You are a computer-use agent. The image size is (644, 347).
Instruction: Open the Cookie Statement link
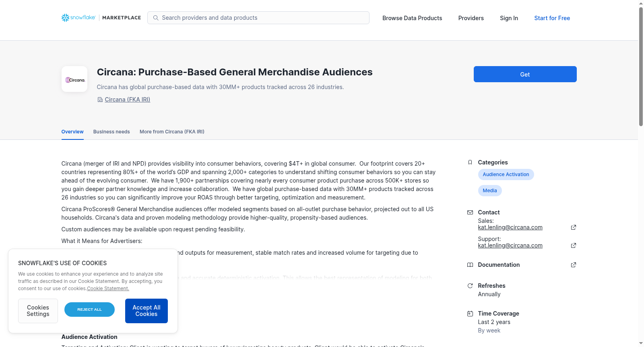coord(108,289)
